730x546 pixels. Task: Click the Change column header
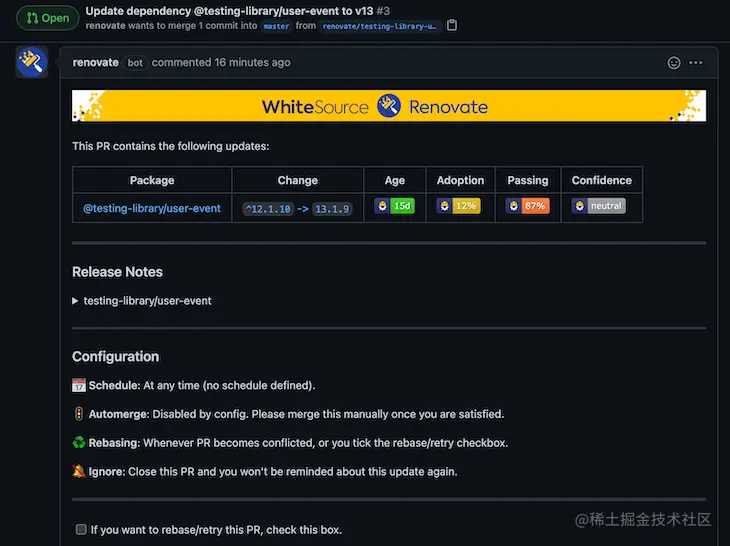[x=297, y=180]
